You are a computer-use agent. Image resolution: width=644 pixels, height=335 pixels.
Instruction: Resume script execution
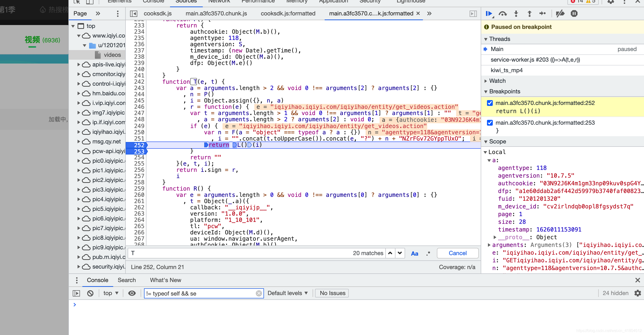pyautogui.click(x=489, y=13)
